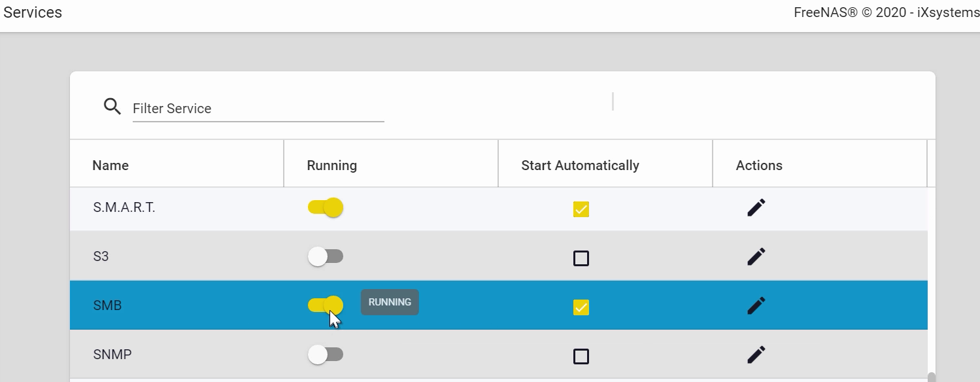Uncheck S.M.A.R.T. Start Automatically checkbox

point(581,209)
